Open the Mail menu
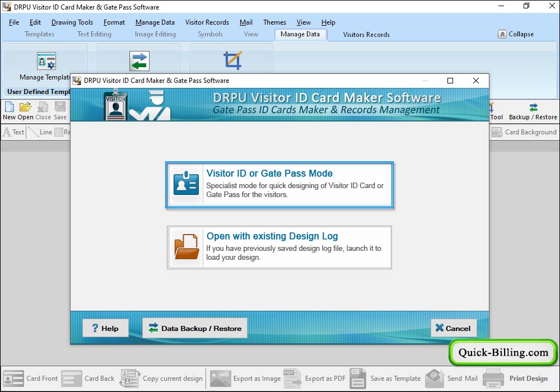 246,22
